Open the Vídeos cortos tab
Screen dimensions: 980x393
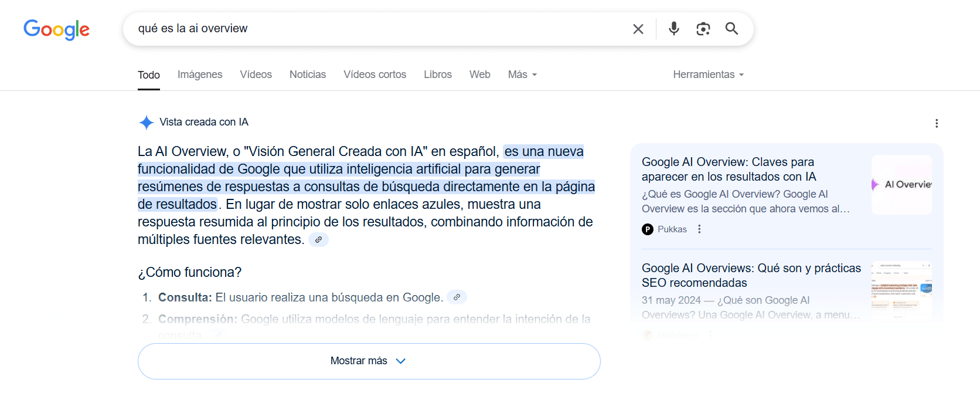(375, 74)
